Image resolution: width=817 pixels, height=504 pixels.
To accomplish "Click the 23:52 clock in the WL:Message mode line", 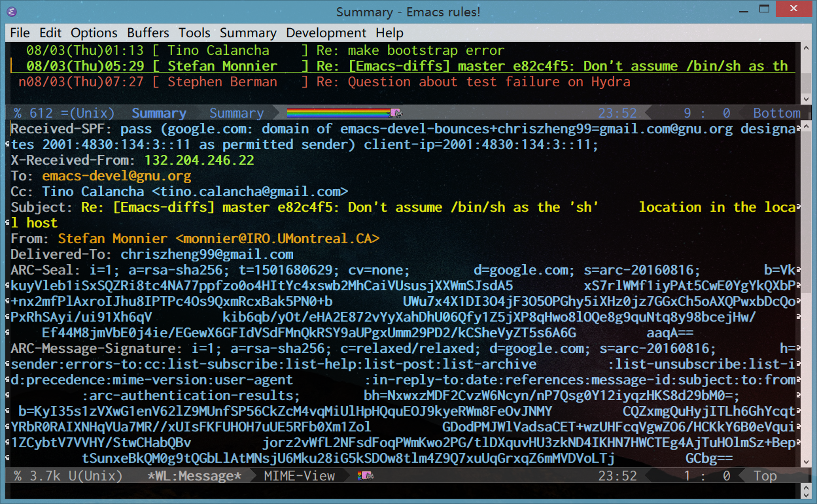I will 617,476.
